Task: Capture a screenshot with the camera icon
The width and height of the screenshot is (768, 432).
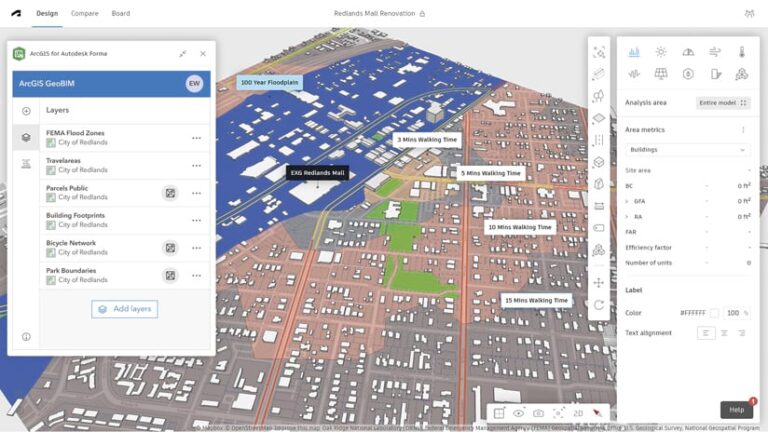Action: coord(538,413)
